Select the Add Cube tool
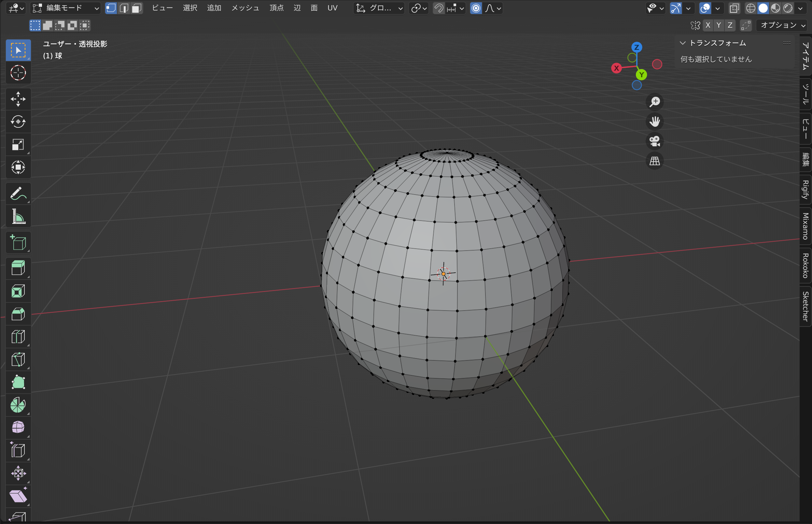Image resolution: width=812 pixels, height=524 pixels. 18,242
